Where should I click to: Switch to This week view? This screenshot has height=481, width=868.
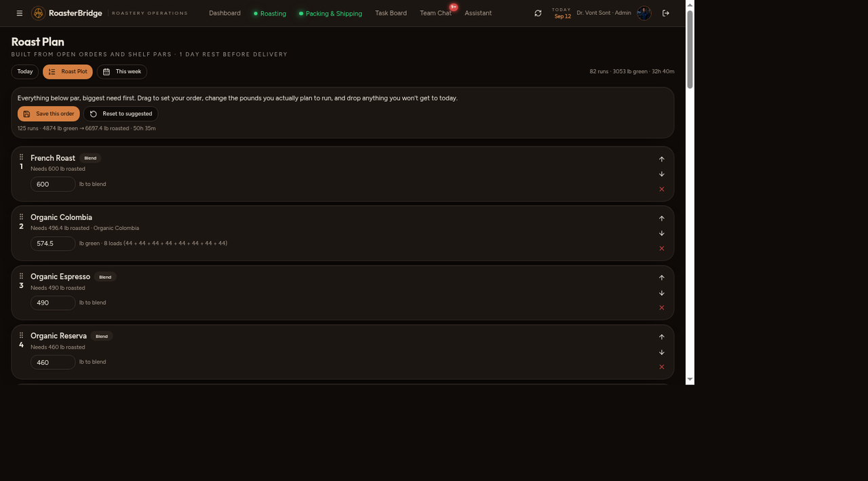click(122, 71)
